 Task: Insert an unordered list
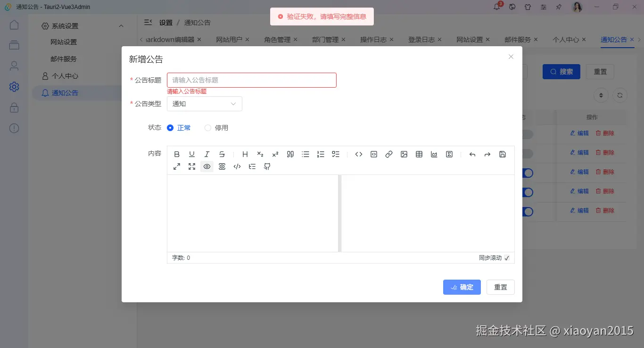(x=305, y=154)
